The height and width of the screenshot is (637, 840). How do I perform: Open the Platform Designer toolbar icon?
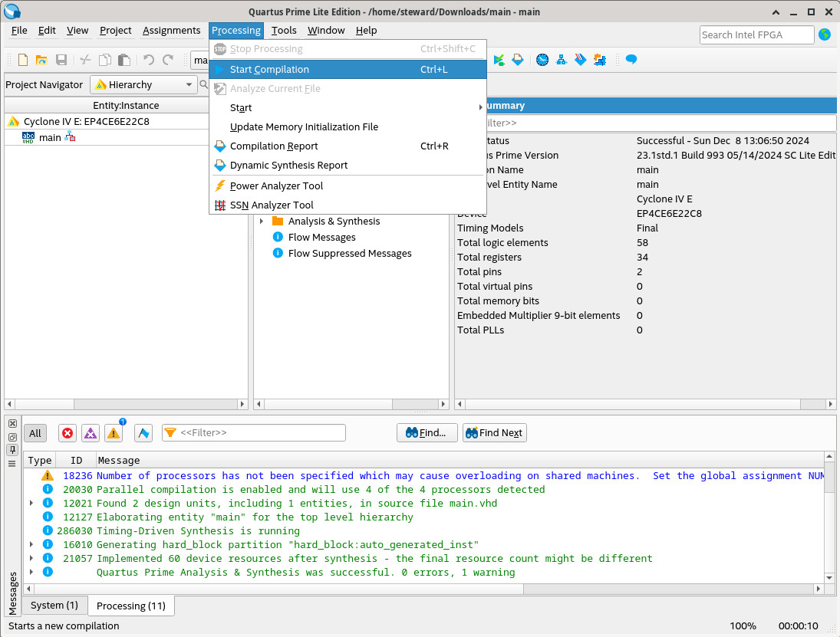(600, 60)
